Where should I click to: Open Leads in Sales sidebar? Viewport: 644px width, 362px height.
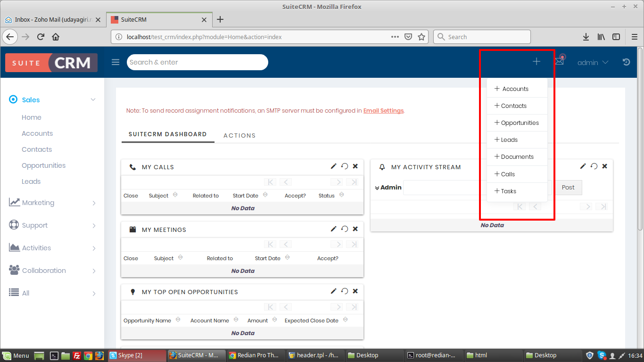click(31, 181)
